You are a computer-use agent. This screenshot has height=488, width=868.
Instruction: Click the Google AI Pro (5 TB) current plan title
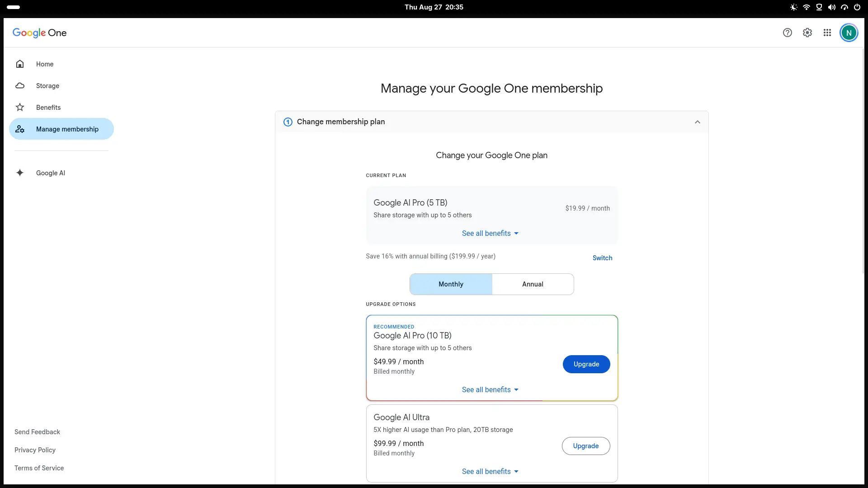click(x=410, y=203)
